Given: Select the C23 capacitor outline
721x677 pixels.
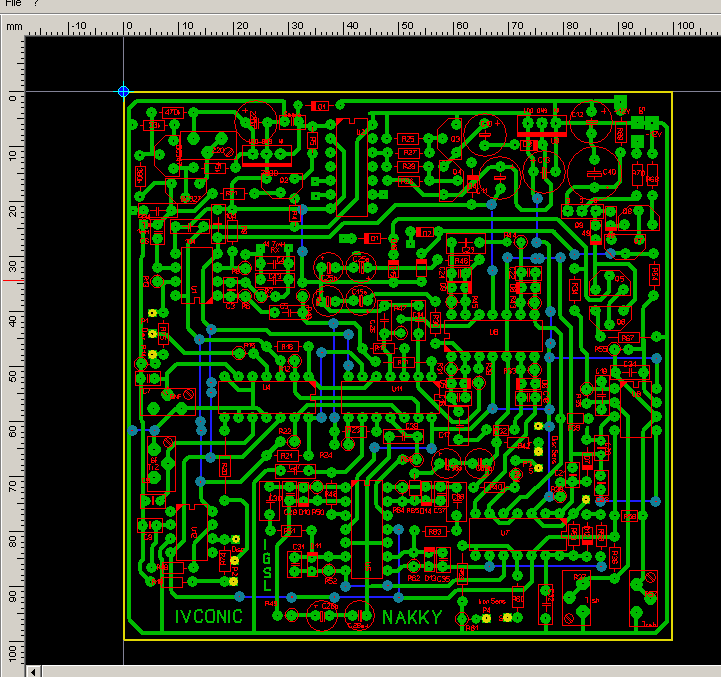Looking at the screenshot, I should tap(466, 243).
